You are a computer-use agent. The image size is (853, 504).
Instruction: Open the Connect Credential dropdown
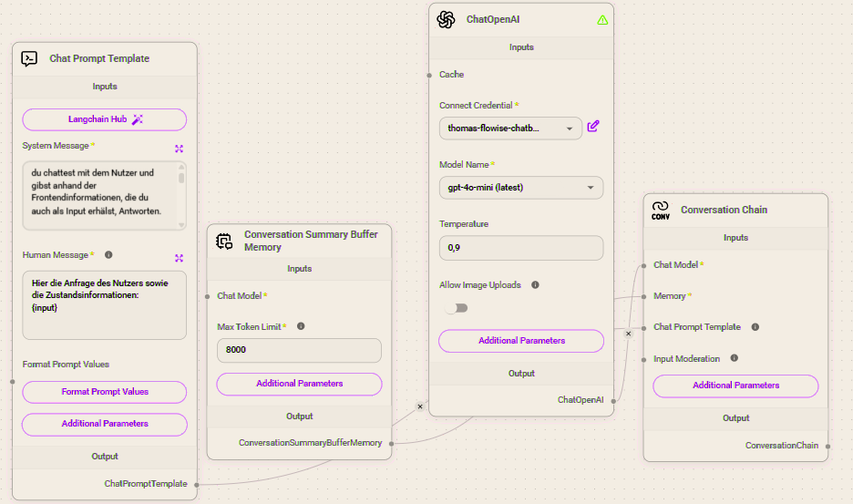[510, 129]
